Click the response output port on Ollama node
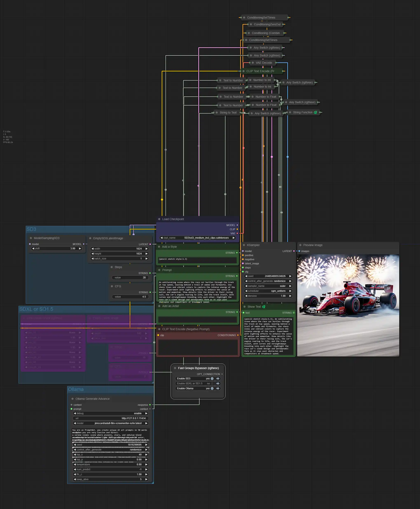The width and height of the screenshot is (420, 509). pyautogui.click(x=150, y=405)
